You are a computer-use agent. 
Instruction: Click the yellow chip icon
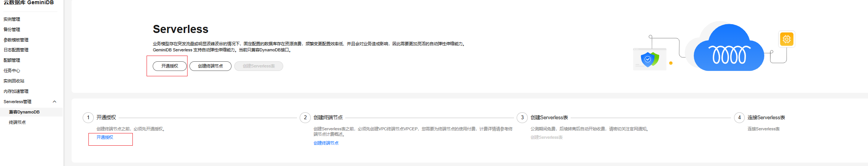[x=787, y=39]
